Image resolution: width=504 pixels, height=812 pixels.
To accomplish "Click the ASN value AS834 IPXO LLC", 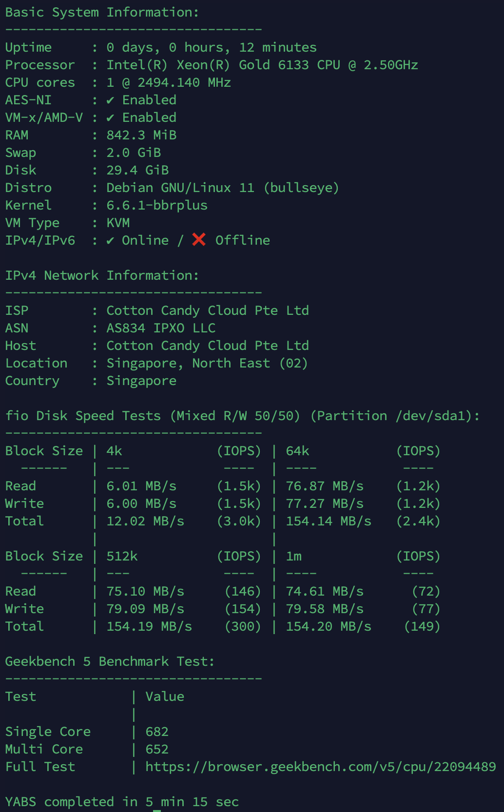I will pos(161,328).
